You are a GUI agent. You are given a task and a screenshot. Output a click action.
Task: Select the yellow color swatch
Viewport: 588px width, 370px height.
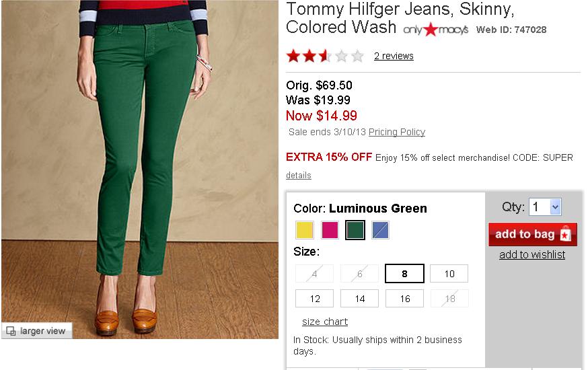pos(305,230)
